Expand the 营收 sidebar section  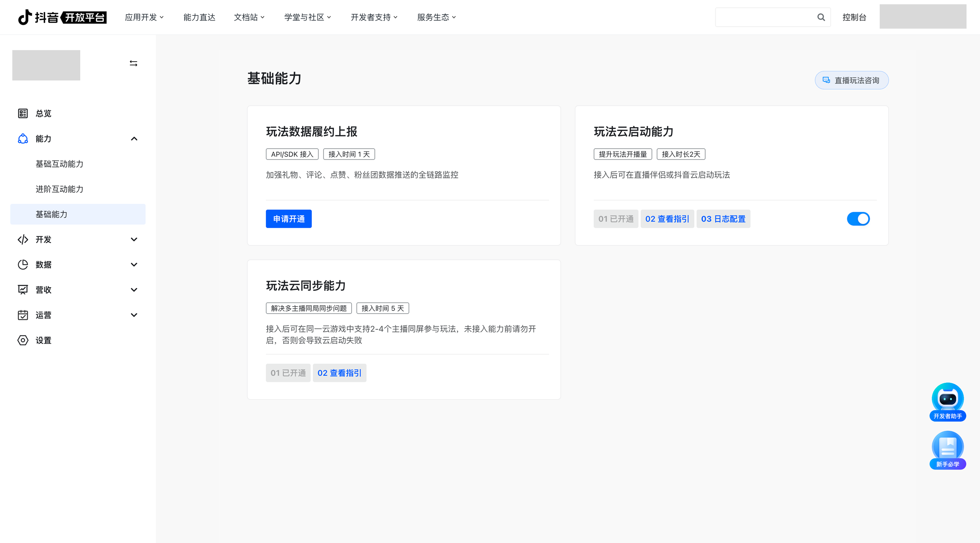point(134,290)
